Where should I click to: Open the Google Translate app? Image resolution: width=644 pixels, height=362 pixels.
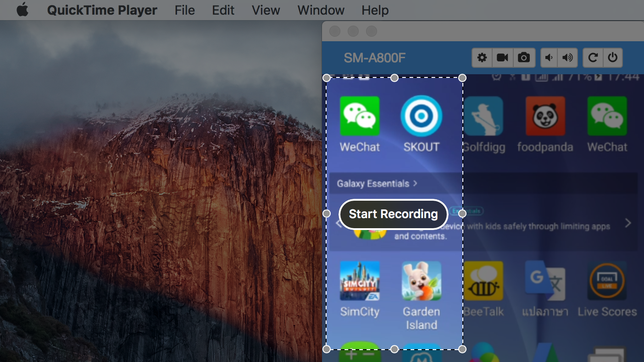545,280
